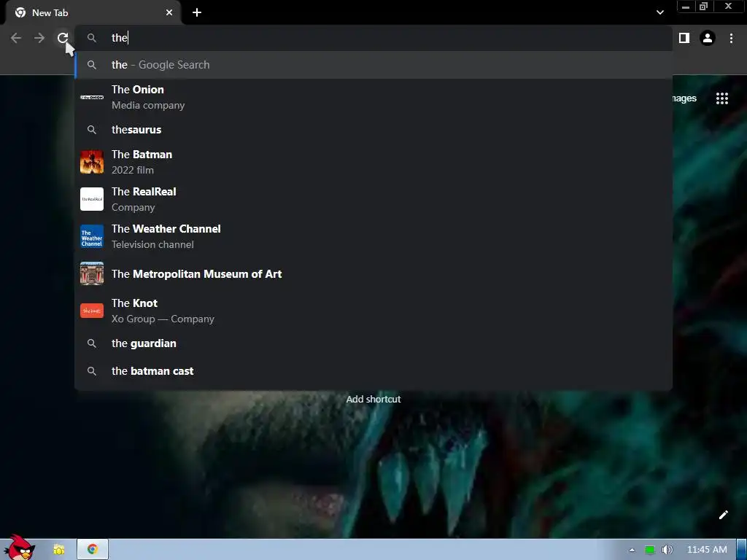Screen dimensions: 747x560
Task: Click the Metropolitan Museum thumbnail image
Action: 92,273
